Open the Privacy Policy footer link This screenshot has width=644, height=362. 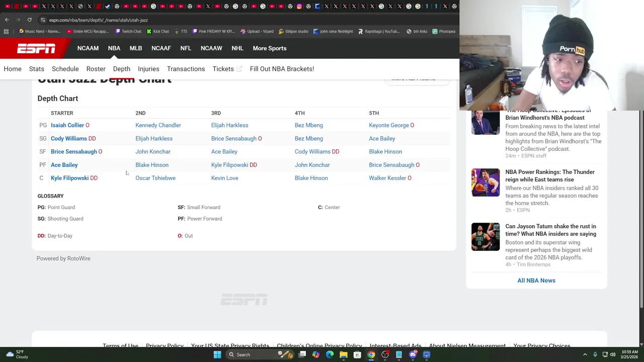coord(165,346)
